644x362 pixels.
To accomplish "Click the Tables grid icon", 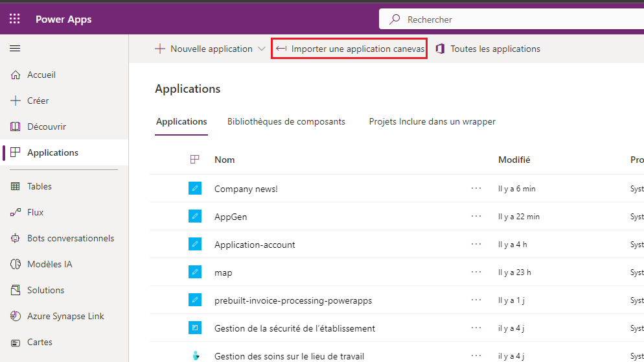I will 15,186.
